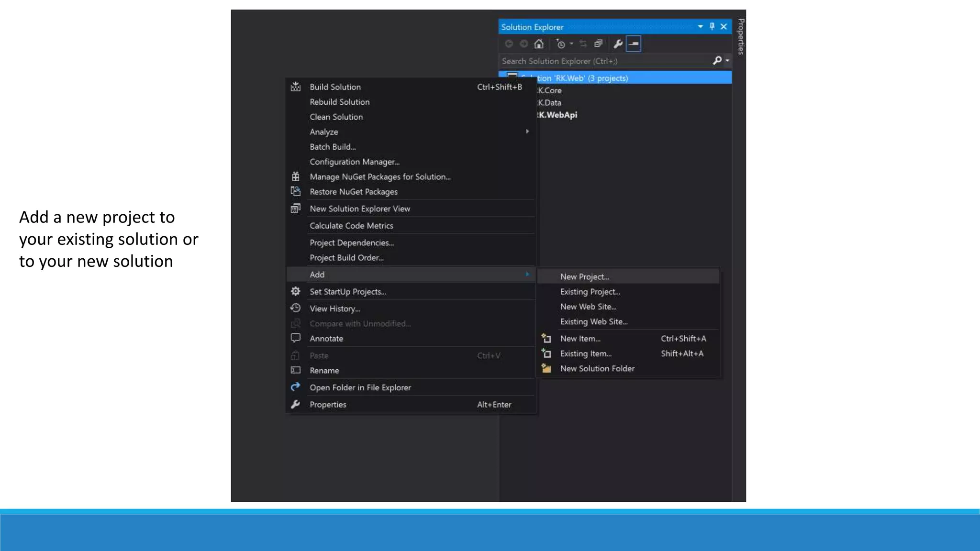980x551 pixels.
Task: Select New Web Site...
Action: pyautogui.click(x=628, y=307)
